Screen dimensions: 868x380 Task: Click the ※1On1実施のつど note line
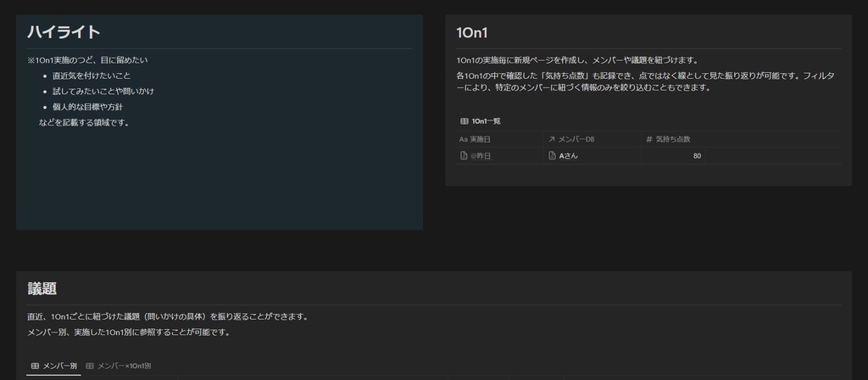click(87, 60)
